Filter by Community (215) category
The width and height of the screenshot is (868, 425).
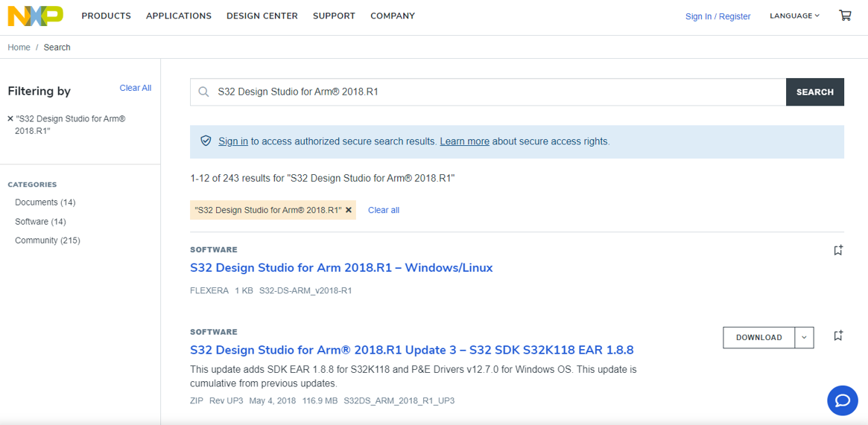[48, 240]
